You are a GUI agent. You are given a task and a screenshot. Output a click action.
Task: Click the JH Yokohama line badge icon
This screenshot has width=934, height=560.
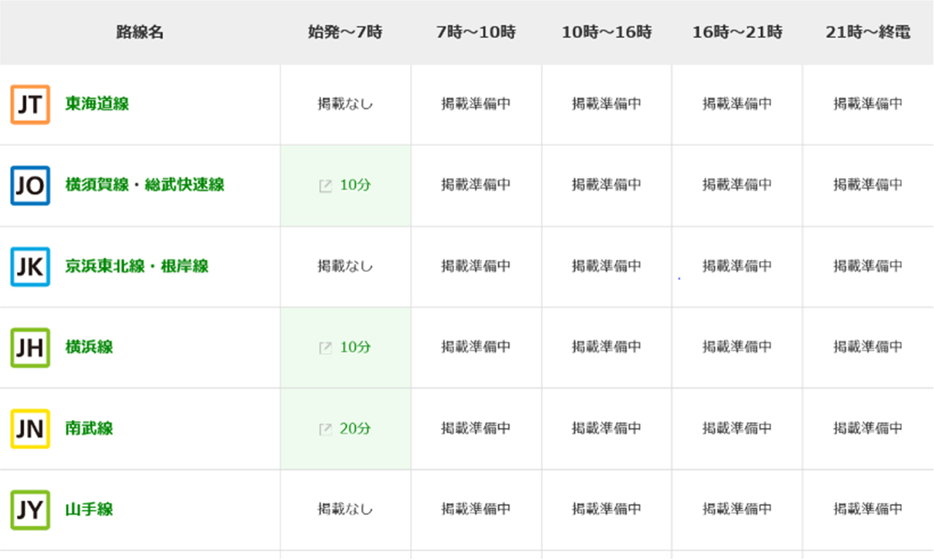(30, 348)
